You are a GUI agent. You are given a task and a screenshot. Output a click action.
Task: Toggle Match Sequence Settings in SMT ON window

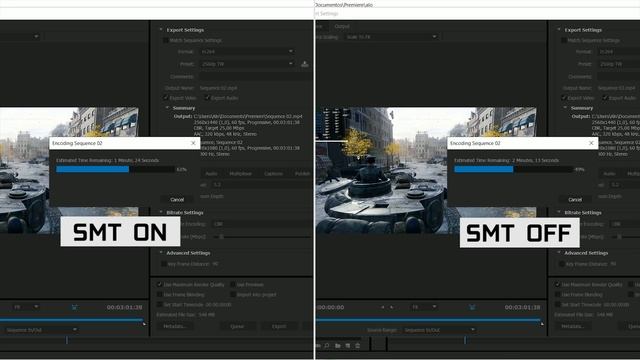click(x=165, y=40)
